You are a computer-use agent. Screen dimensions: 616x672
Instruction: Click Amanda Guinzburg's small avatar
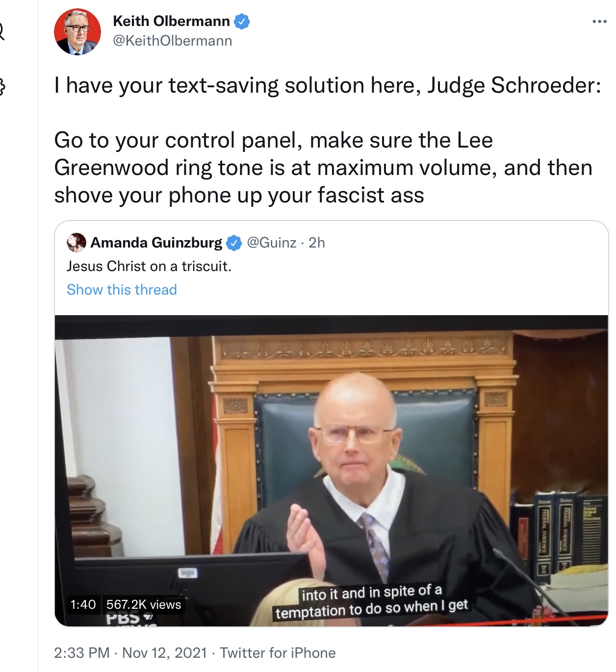click(76, 243)
